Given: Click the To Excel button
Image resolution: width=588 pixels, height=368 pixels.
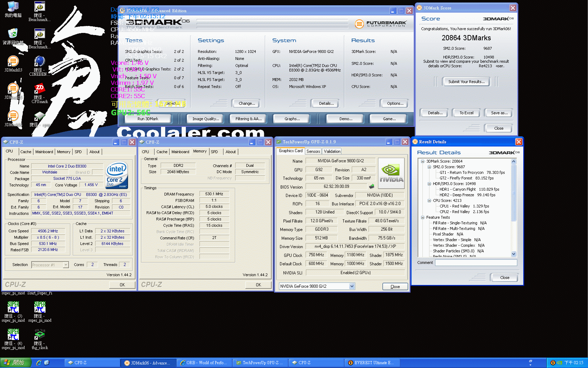Looking at the screenshot, I should [x=466, y=113].
